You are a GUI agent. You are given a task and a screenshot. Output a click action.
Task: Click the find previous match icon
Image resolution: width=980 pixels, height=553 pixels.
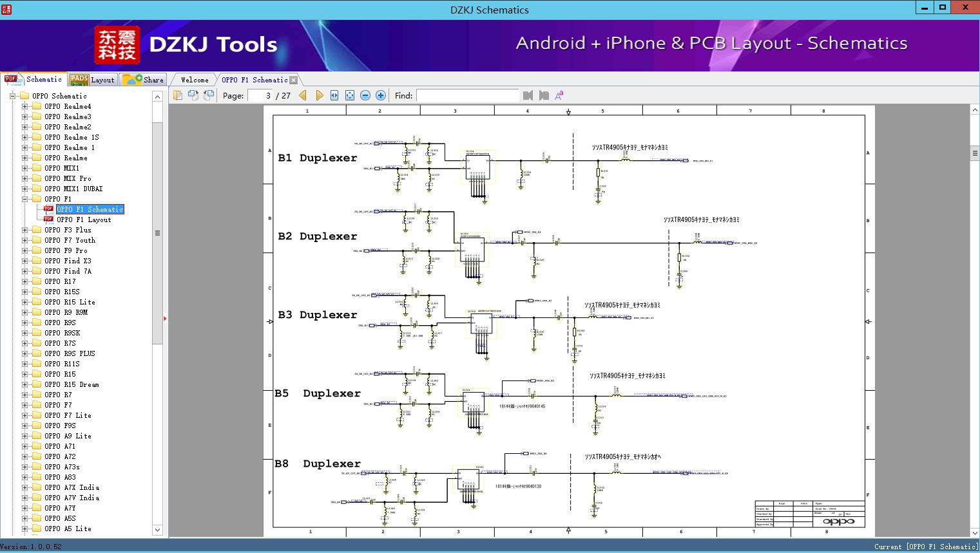click(x=528, y=95)
